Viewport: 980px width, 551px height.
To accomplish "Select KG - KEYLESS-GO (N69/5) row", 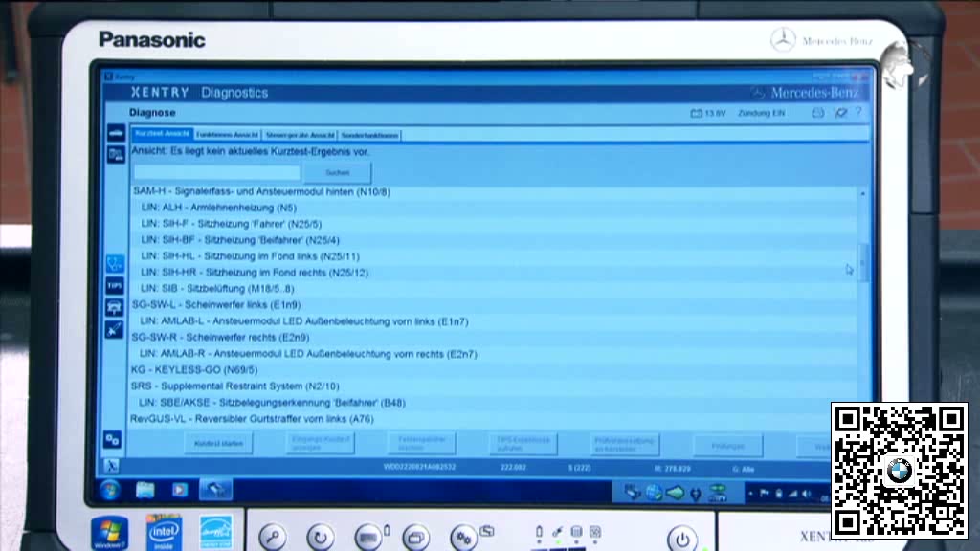I will [x=494, y=370].
